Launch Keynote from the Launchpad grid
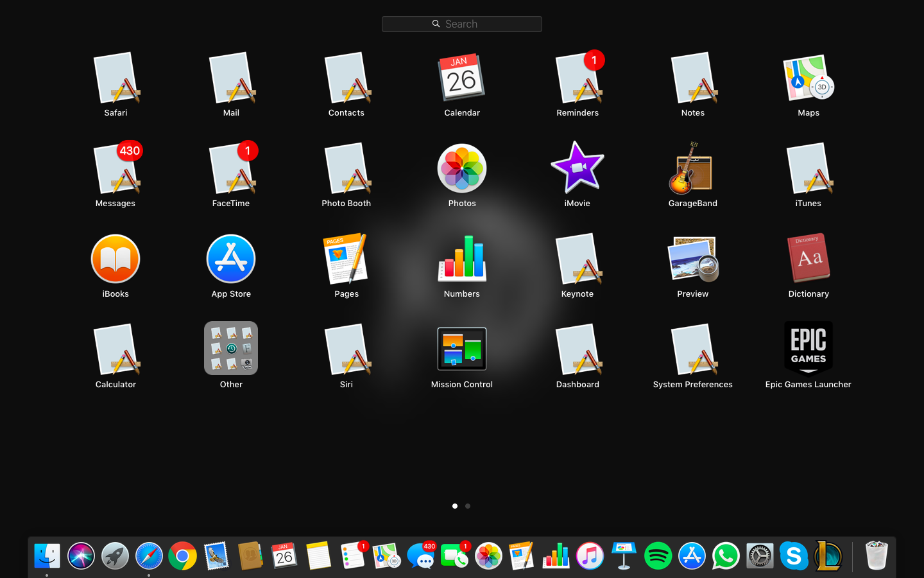 click(577, 259)
